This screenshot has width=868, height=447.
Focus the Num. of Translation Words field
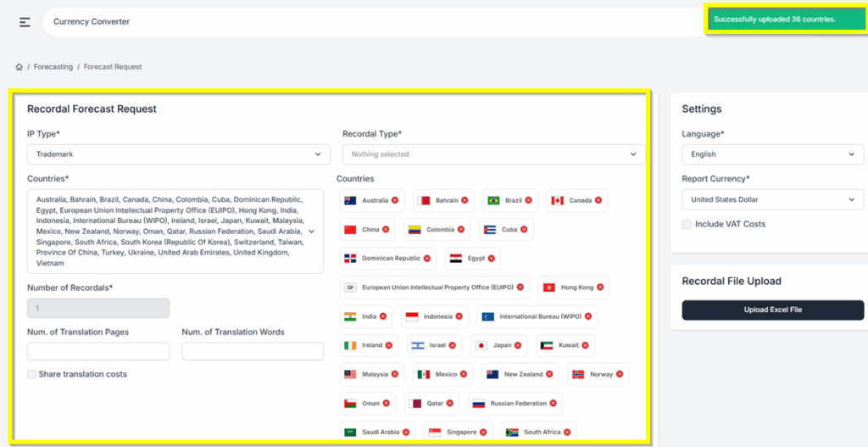coord(253,351)
